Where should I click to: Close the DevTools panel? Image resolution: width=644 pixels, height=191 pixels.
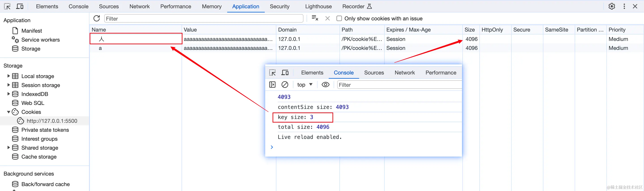point(635,6)
